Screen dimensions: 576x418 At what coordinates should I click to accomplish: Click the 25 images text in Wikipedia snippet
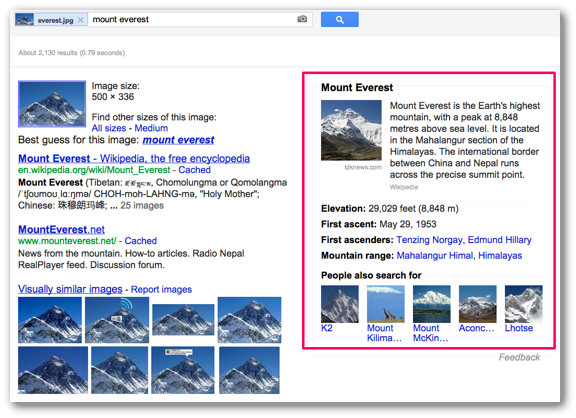click(142, 206)
